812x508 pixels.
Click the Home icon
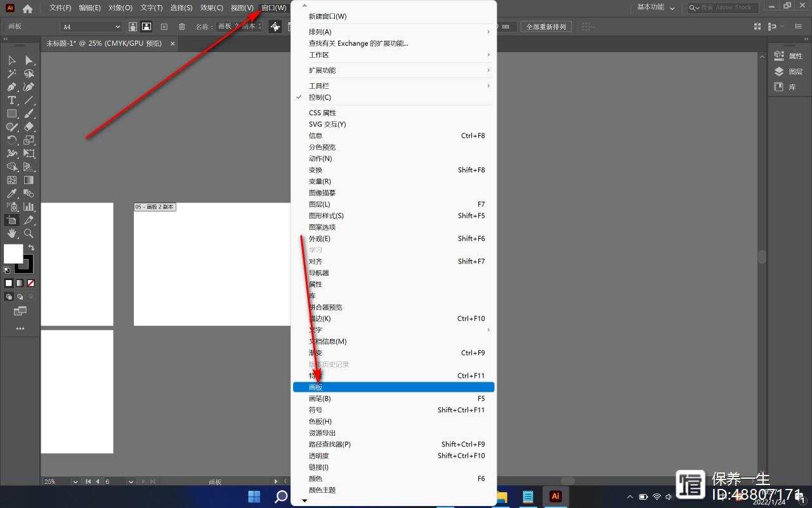27,9
